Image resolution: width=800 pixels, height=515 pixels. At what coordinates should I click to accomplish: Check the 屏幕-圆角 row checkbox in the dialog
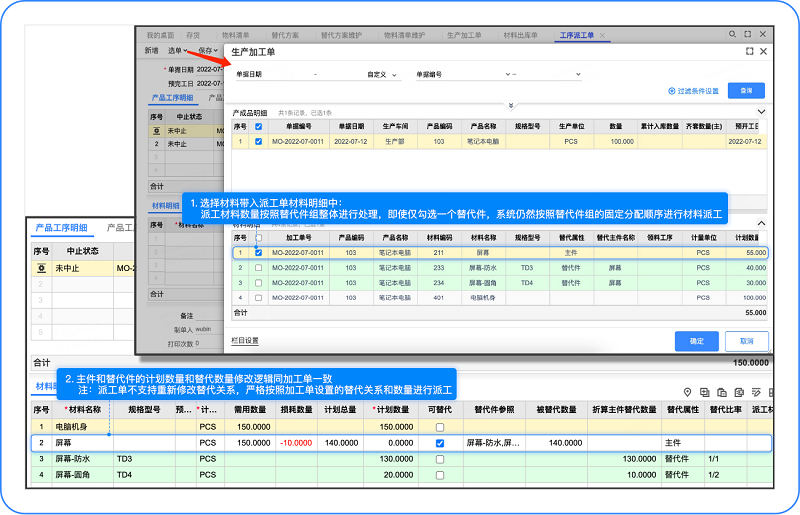point(259,283)
